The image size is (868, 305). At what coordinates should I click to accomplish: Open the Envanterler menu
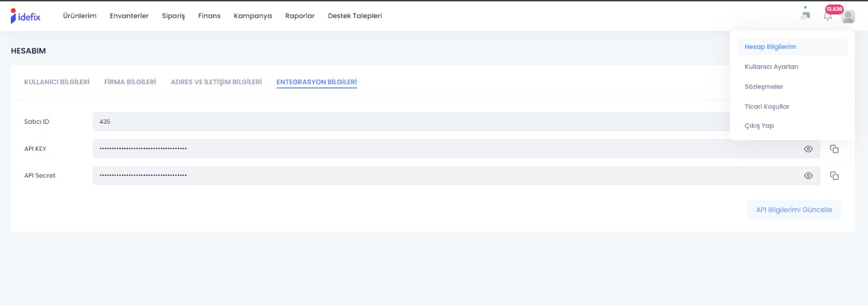tap(129, 16)
